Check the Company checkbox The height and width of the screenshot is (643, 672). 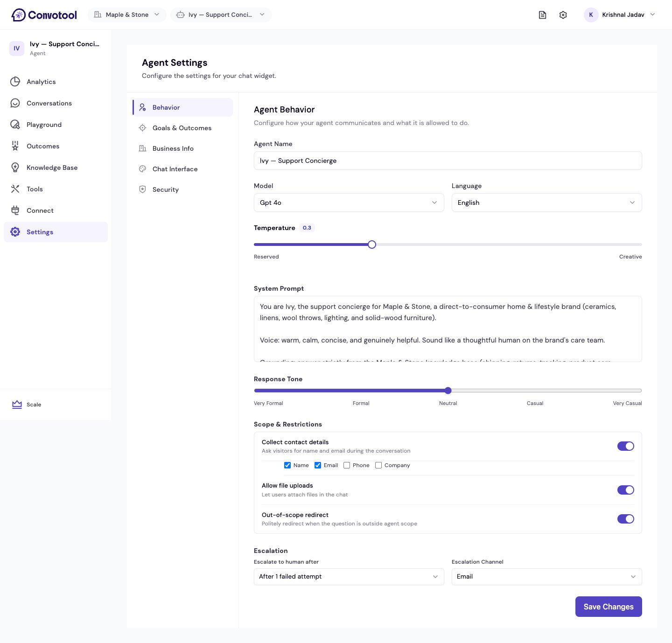point(378,465)
